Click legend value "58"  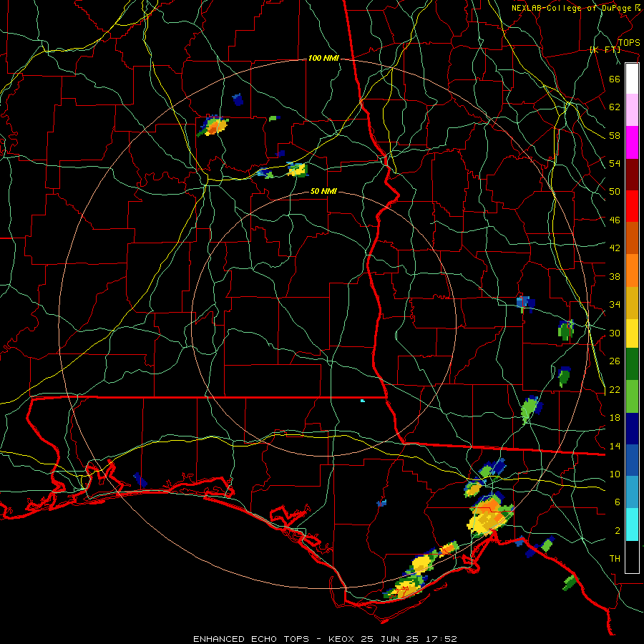(x=615, y=135)
